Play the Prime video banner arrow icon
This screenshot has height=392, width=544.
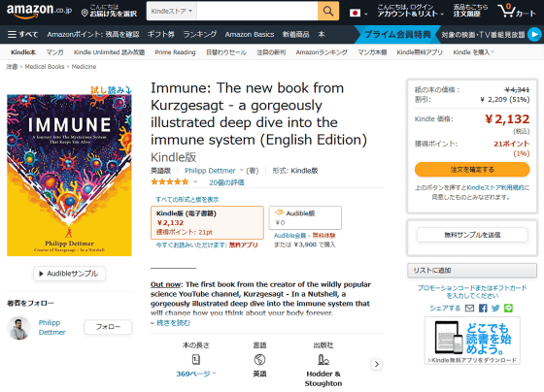(x=534, y=34)
